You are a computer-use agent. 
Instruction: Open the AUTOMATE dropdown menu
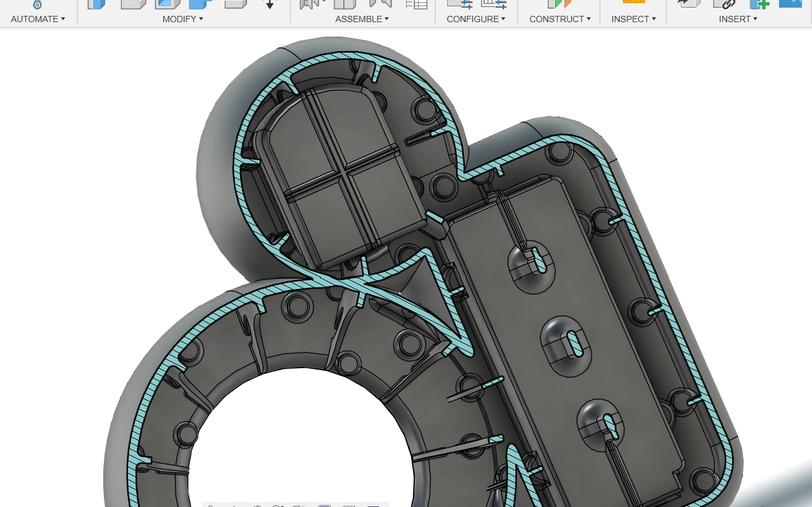pos(38,19)
